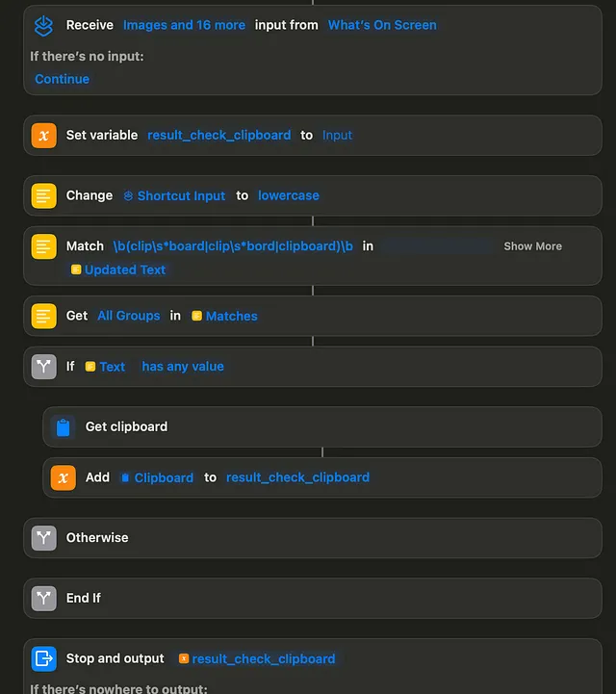
Task: Click the orange Set variable icon
Action: click(x=44, y=136)
